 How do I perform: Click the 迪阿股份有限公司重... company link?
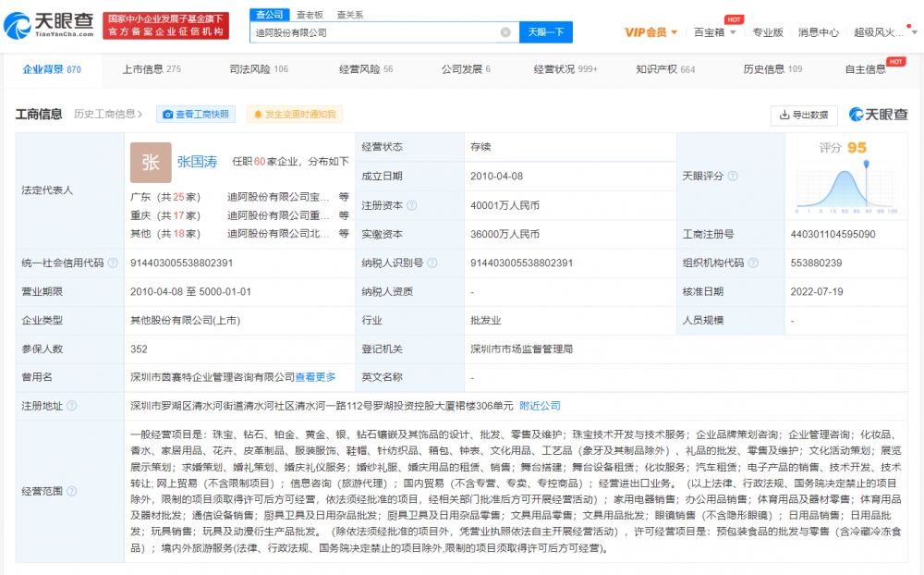pyautogui.click(x=278, y=215)
